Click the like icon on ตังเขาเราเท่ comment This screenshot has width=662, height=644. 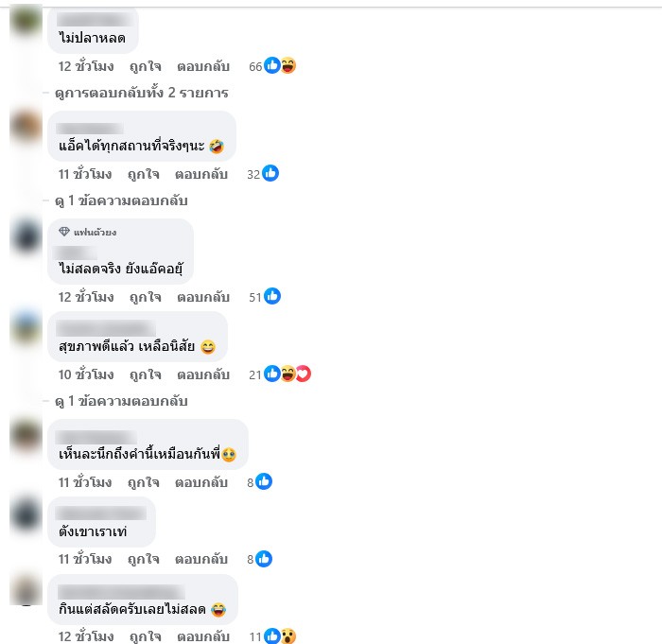pos(264,559)
